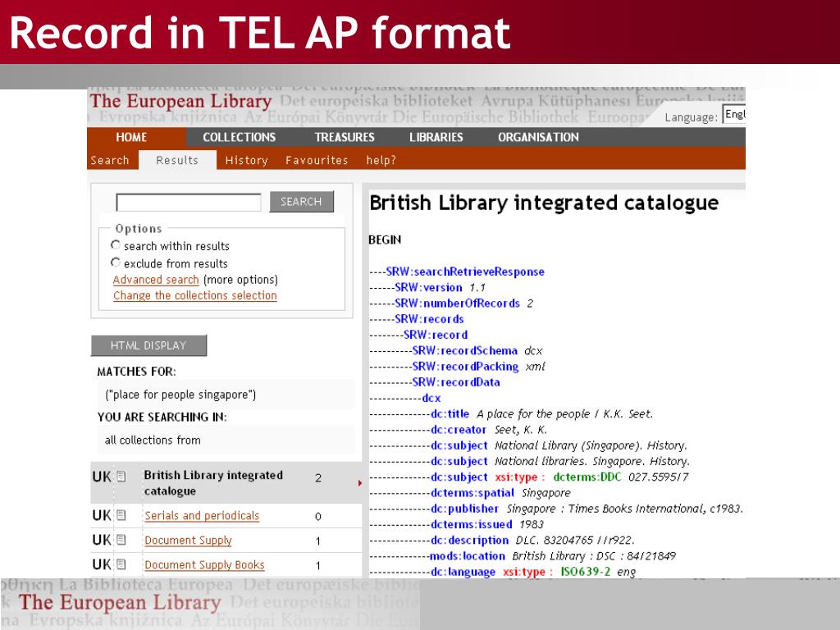
Task: Open the Document Supply Books link
Action: pyautogui.click(x=204, y=564)
